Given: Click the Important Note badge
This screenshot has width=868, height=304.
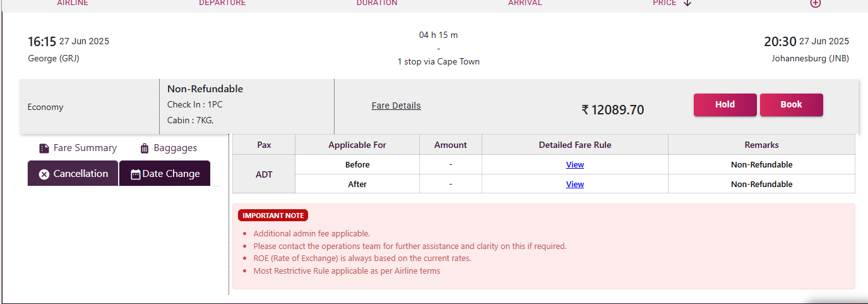Looking at the screenshot, I should 273,216.
